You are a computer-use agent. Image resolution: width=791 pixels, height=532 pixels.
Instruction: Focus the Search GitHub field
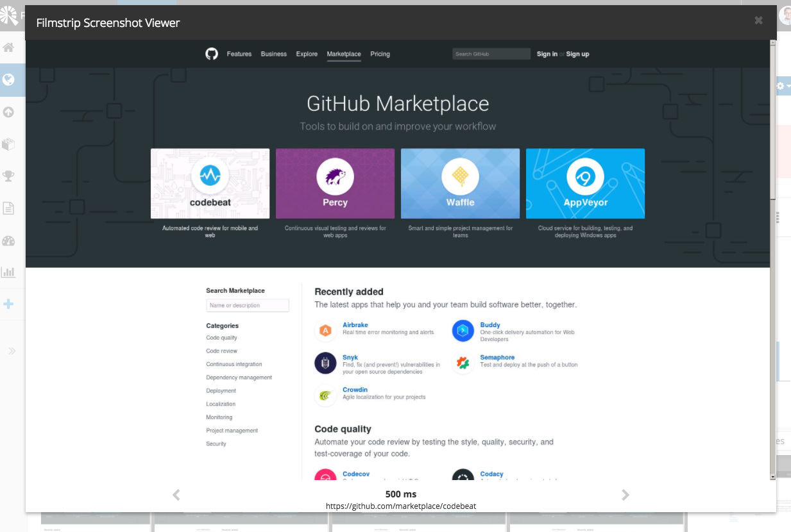tap(491, 54)
